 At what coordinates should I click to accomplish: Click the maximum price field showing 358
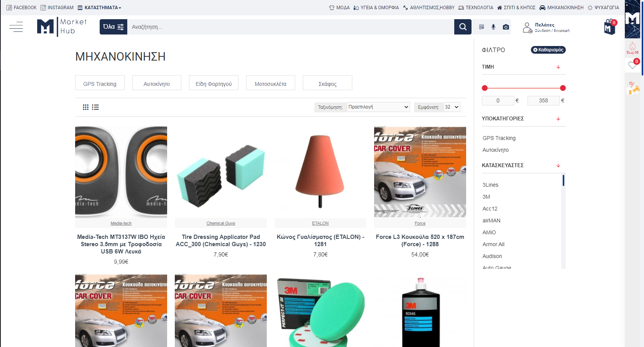(543, 100)
